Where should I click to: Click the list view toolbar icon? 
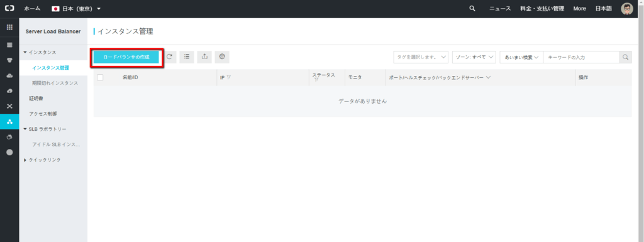[x=187, y=57]
